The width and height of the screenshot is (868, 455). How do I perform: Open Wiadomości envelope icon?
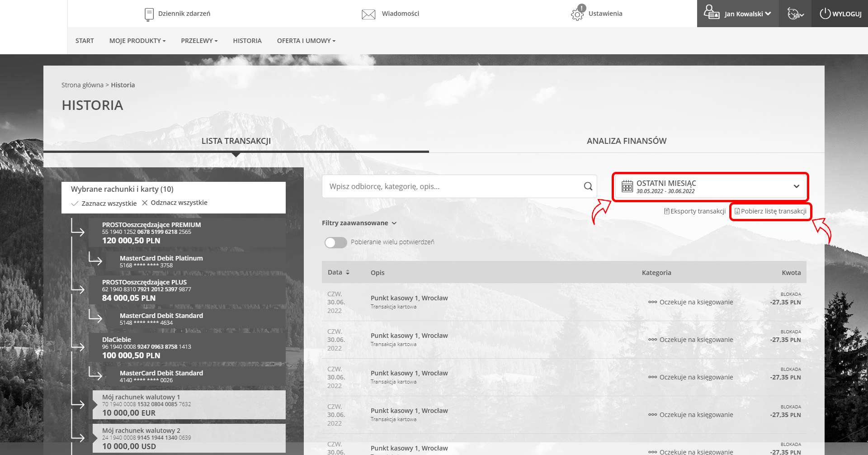[368, 14]
